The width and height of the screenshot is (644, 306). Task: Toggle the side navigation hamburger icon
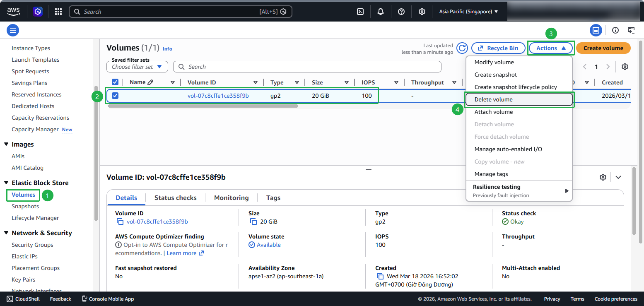coord(13,30)
